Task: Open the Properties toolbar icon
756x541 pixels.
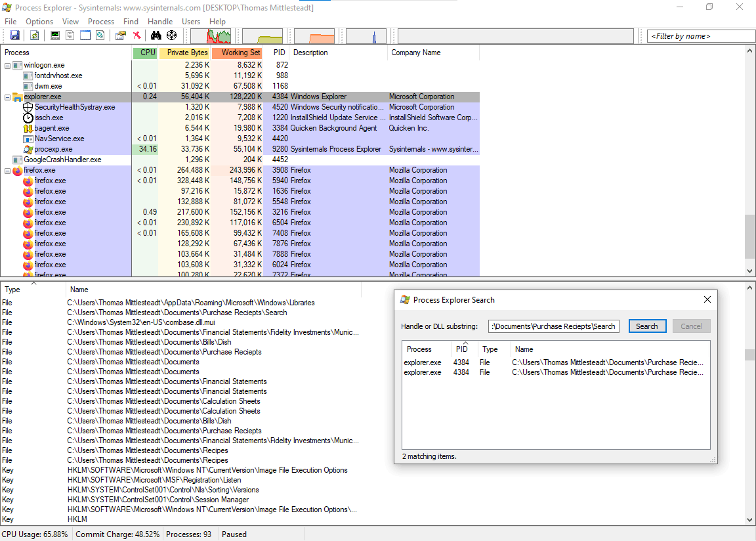Action: point(121,35)
